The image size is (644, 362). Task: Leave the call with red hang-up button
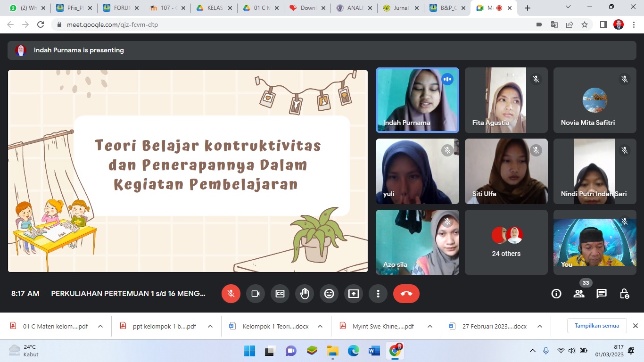[x=406, y=294]
